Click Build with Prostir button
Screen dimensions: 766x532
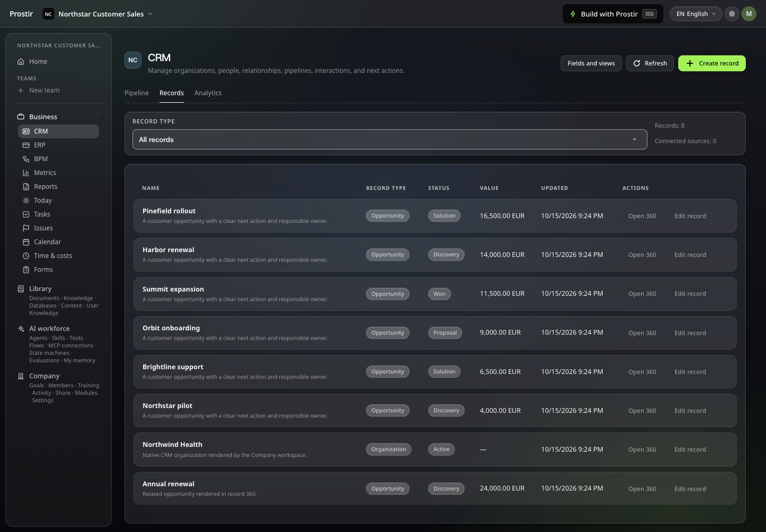[613, 14]
